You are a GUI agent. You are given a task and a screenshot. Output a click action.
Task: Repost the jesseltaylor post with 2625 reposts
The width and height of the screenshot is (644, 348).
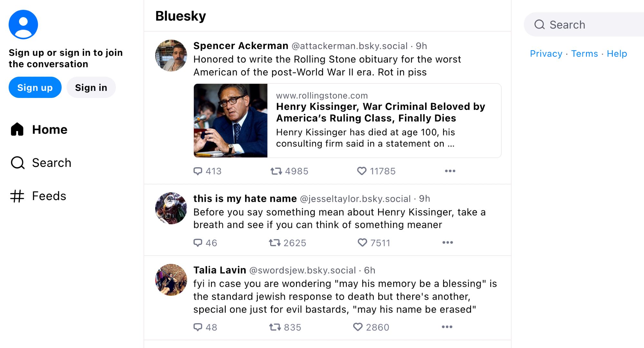(275, 243)
